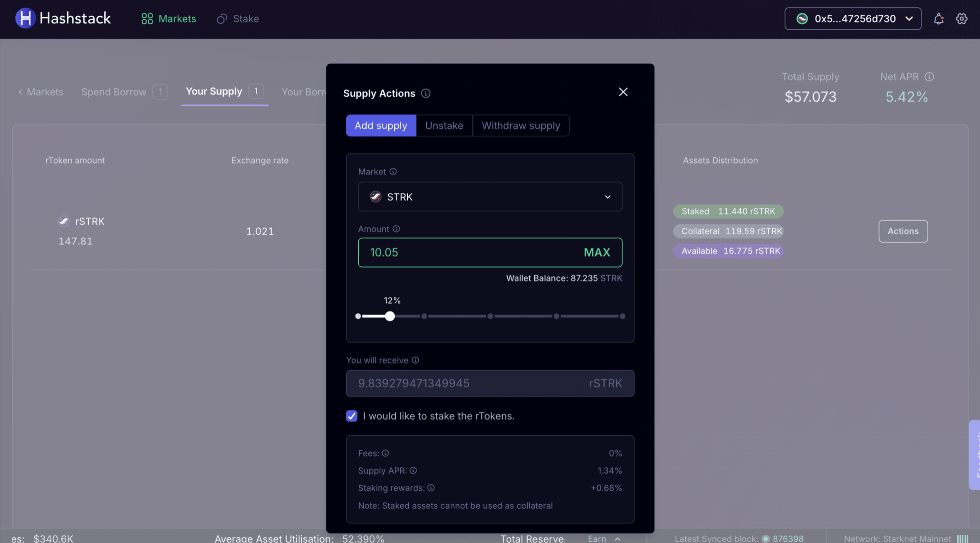This screenshot has height=543, width=980.
Task: Expand the STRK market dropdown
Action: coord(490,197)
